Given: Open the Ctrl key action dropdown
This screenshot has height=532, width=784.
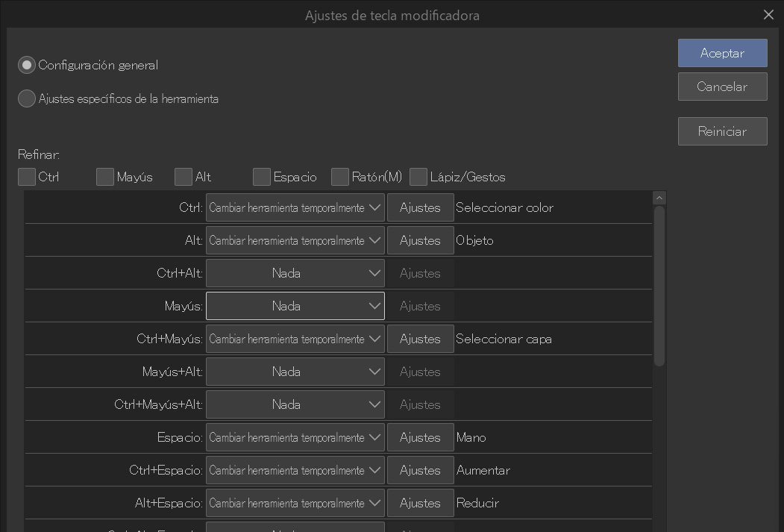Looking at the screenshot, I should tap(295, 207).
